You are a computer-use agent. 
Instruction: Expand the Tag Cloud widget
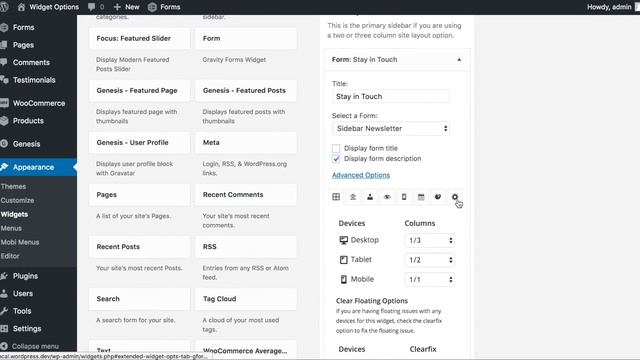pos(246,299)
